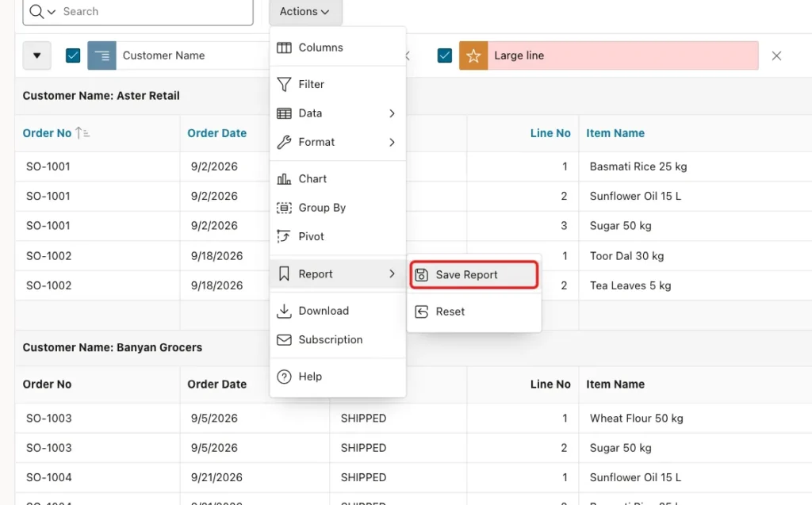812x505 pixels.
Task: Choose Columns from Actions menu
Action: (x=338, y=48)
